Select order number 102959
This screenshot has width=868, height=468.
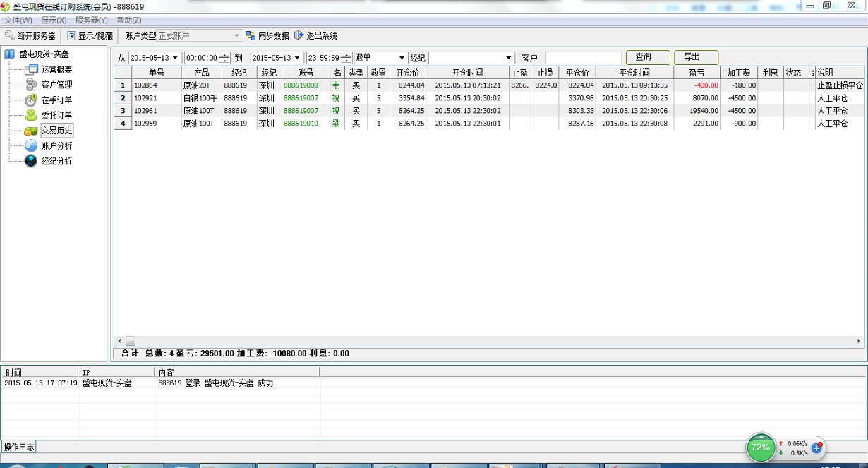pyautogui.click(x=145, y=124)
